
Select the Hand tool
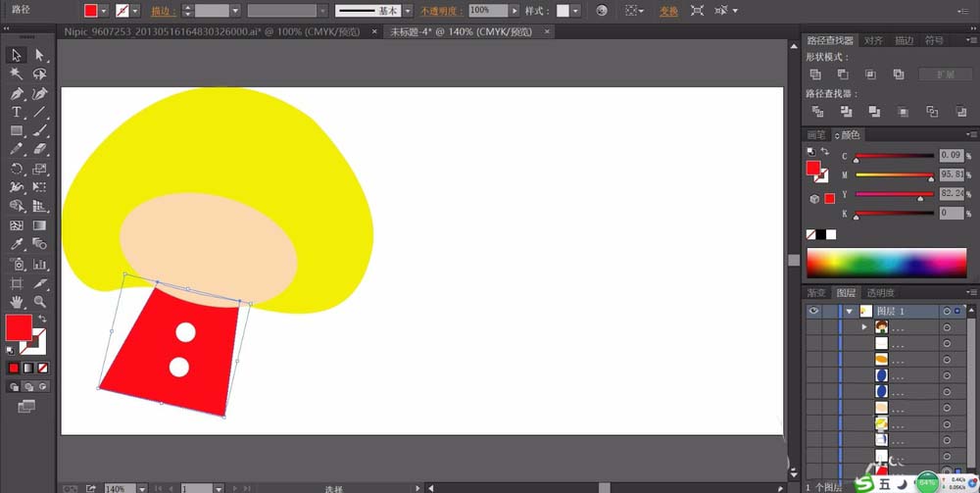pos(17,302)
